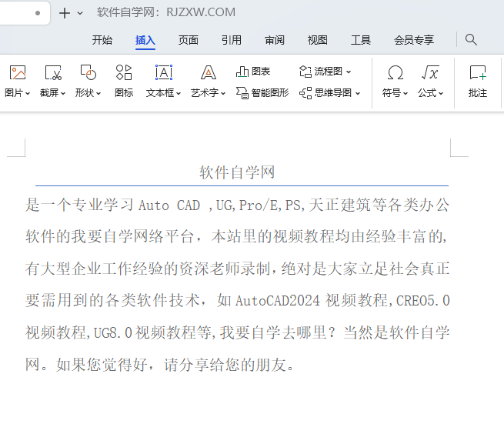This screenshot has height=424, width=504.
Task: Insert a Chart (图表)
Action: click(x=253, y=72)
